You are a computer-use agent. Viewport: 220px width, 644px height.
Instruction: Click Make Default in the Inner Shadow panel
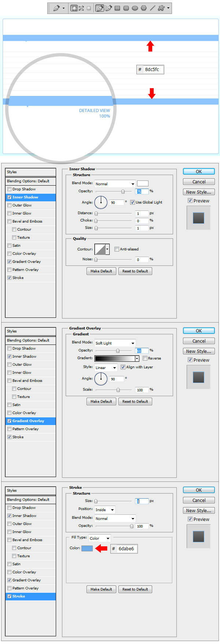click(x=101, y=271)
